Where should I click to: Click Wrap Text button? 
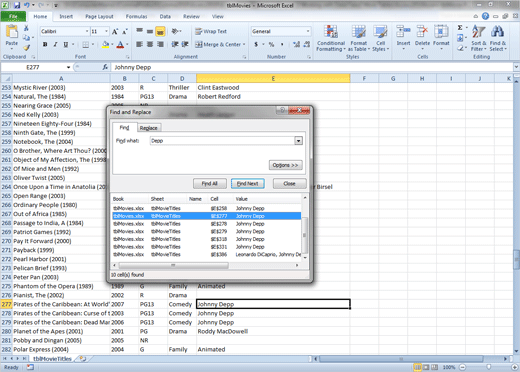click(211, 31)
